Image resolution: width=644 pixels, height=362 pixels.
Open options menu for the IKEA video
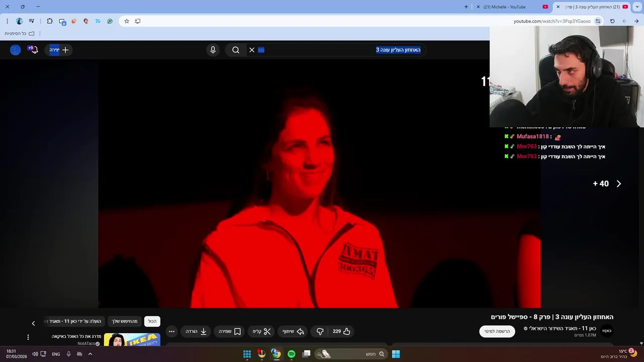tap(28, 337)
